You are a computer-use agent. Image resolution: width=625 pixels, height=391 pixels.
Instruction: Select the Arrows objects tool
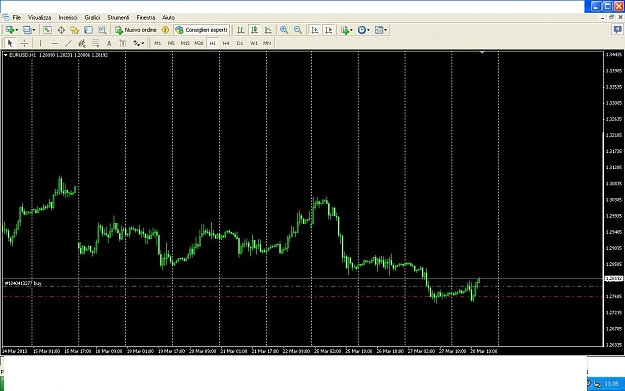coord(137,43)
